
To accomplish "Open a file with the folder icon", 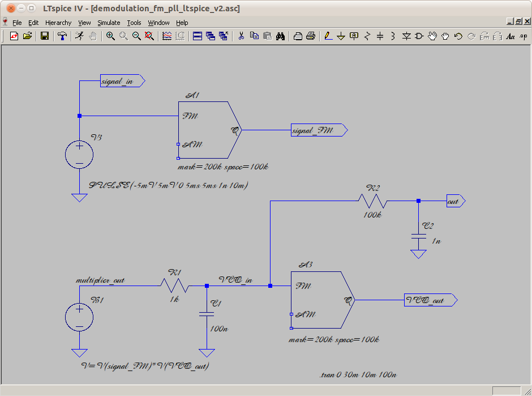I will tap(27, 36).
